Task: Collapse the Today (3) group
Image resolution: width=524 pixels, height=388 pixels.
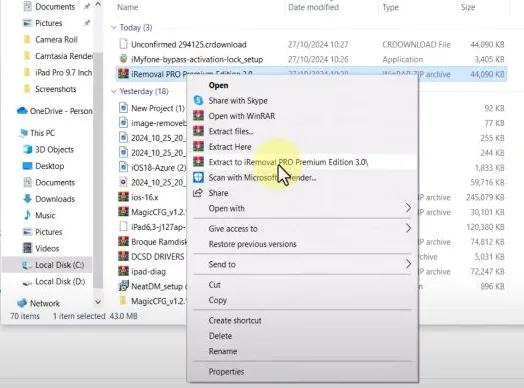Action: pyautogui.click(x=114, y=27)
